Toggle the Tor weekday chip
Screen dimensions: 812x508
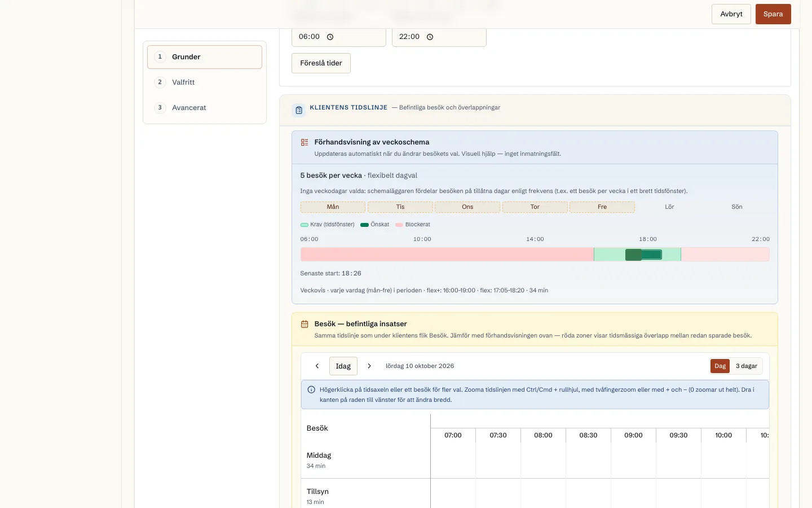[535, 207]
